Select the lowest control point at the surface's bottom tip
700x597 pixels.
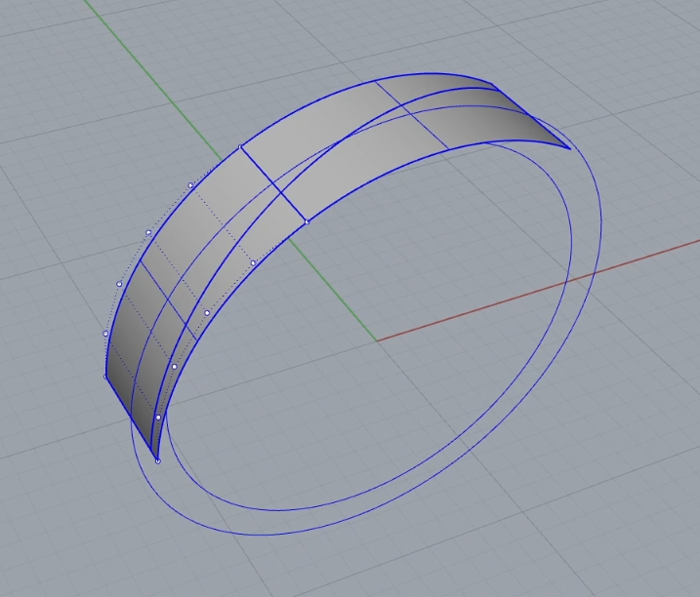tap(157, 460)
